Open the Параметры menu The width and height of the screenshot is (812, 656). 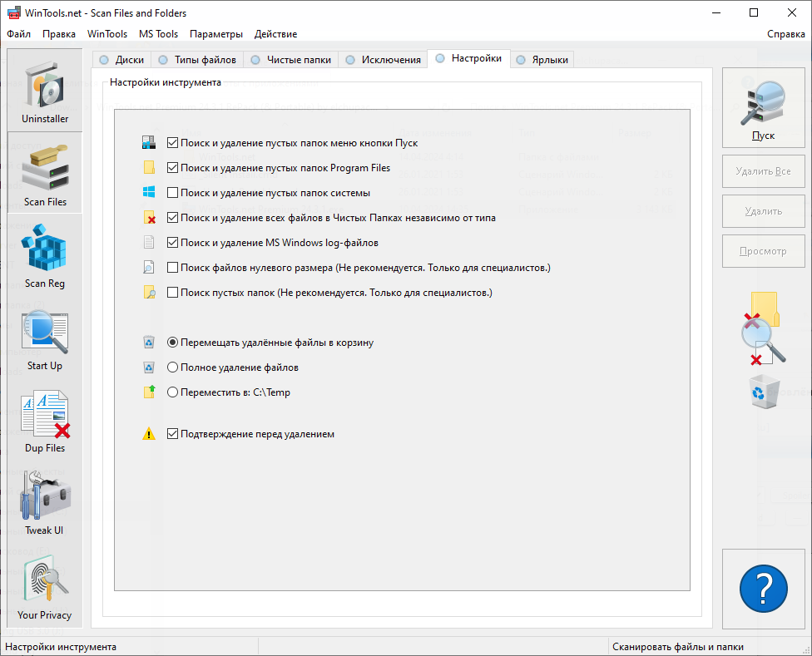pos(215,34)
